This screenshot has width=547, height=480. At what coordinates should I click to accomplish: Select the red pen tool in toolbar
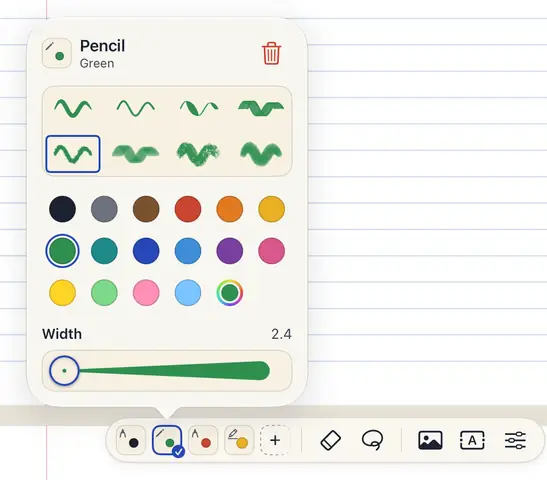pyautogui.click(x=203, y=440)
